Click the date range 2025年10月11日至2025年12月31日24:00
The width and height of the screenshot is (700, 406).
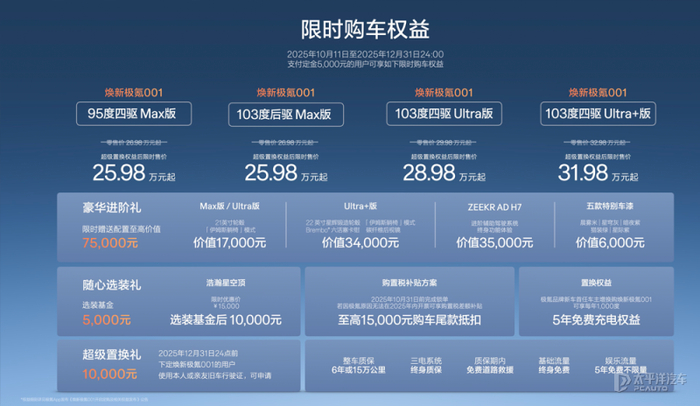365,54
